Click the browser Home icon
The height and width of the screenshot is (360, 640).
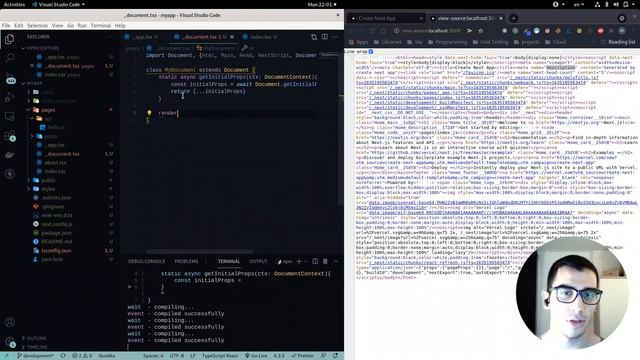pyautogui.click(x=383, y=31)
